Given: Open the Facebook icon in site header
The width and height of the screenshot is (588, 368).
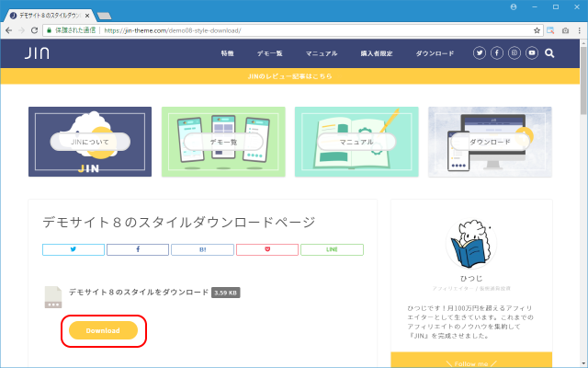Looking at the screenshot, I should pyautogui.click(x=497, y=53).
